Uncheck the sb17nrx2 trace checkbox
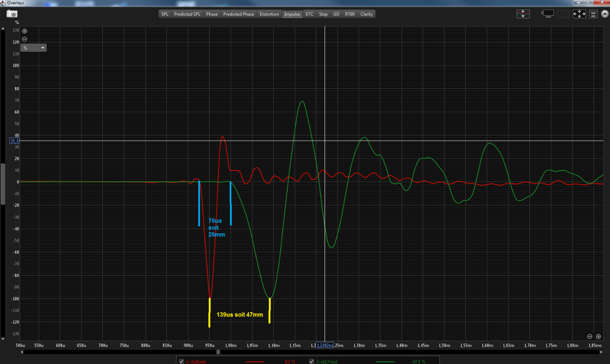This screenshot has width=610, height=364. click(312, 361)
